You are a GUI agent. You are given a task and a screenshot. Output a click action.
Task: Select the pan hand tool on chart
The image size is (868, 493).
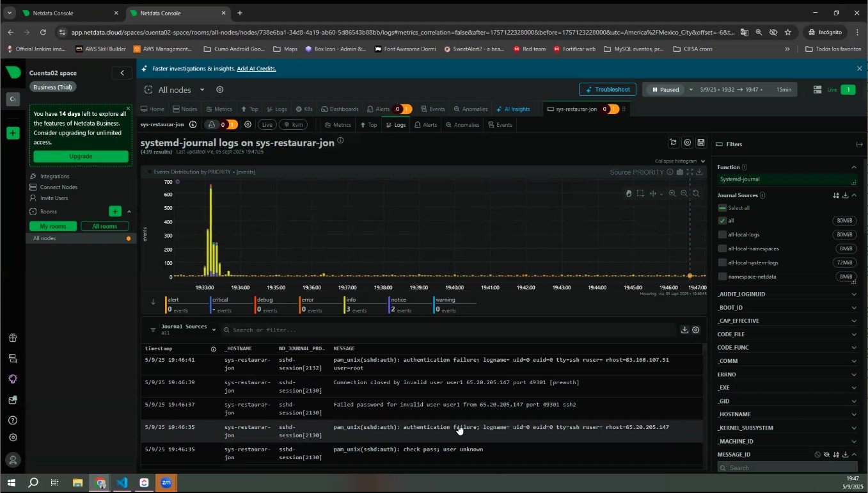click(629, 193)
